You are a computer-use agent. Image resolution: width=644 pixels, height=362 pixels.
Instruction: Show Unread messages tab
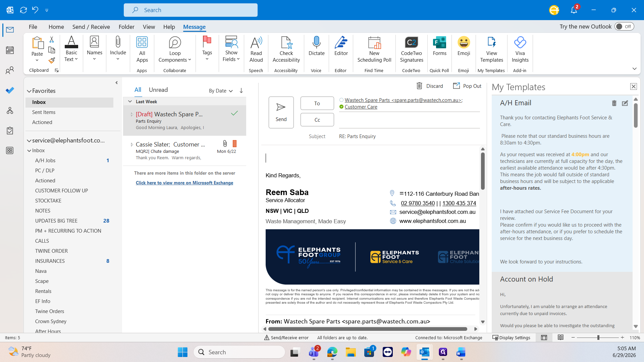coord(158,90)
